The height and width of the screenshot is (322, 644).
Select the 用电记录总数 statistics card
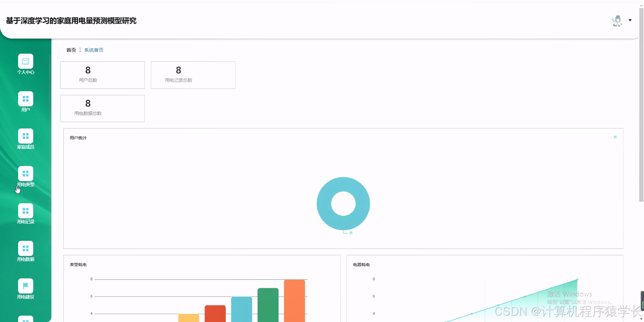pos(193,75)
